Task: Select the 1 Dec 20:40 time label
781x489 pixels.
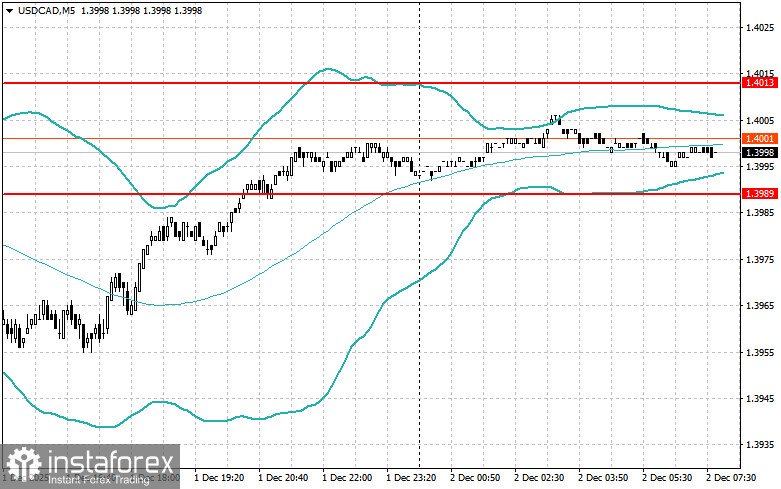Action: [283, 478]
